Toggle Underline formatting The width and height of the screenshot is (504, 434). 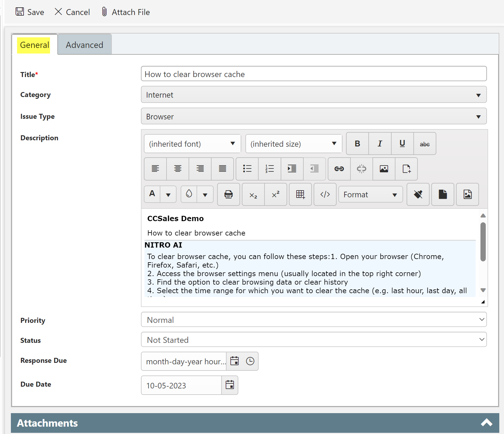[402, 144]
